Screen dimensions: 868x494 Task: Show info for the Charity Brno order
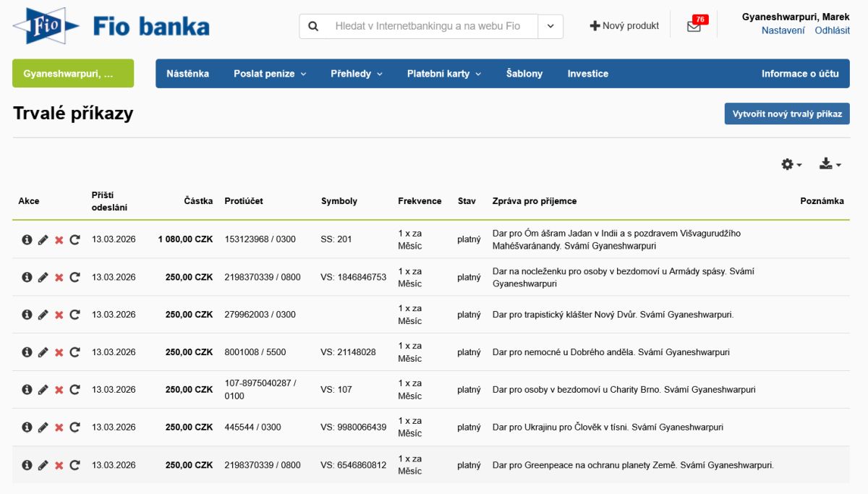point(27,390)
